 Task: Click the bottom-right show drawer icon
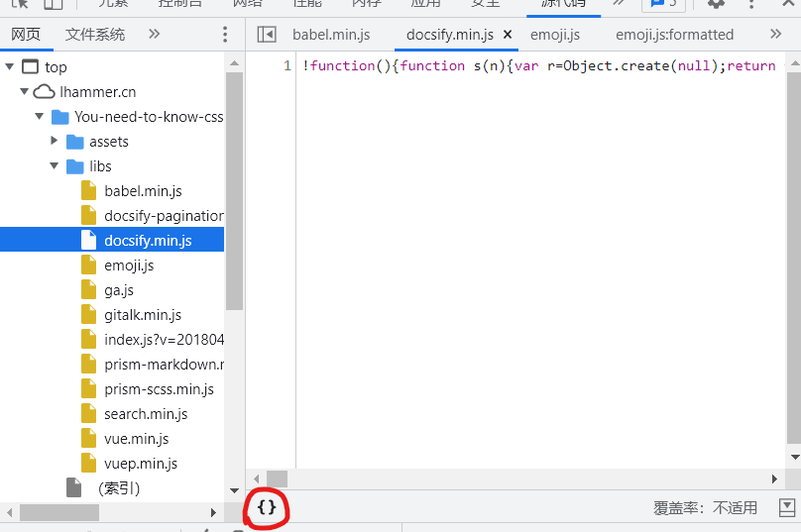(x=787, y=507)
